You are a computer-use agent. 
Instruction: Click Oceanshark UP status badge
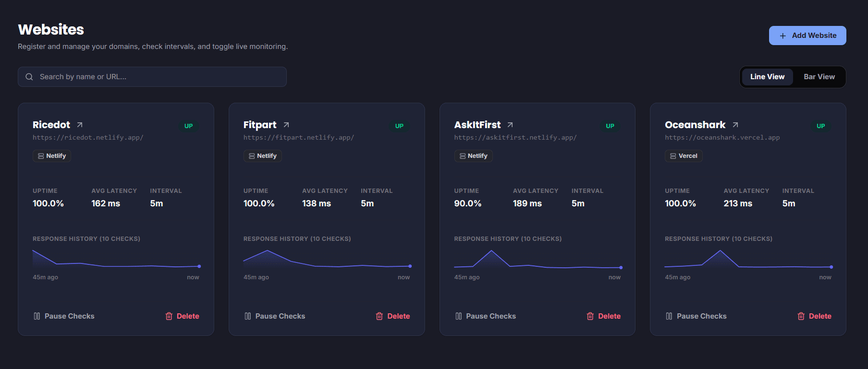pos(821,126)
